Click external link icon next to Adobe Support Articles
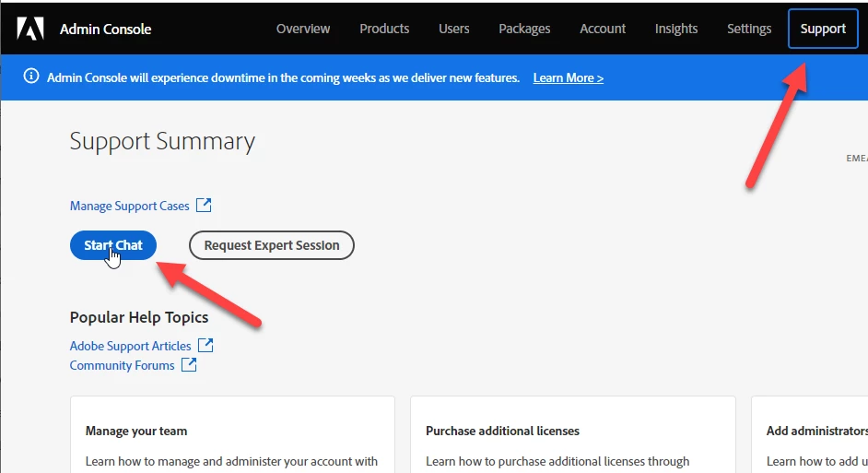This screenshot has height=473, width=868. click(x=205, y=345)
